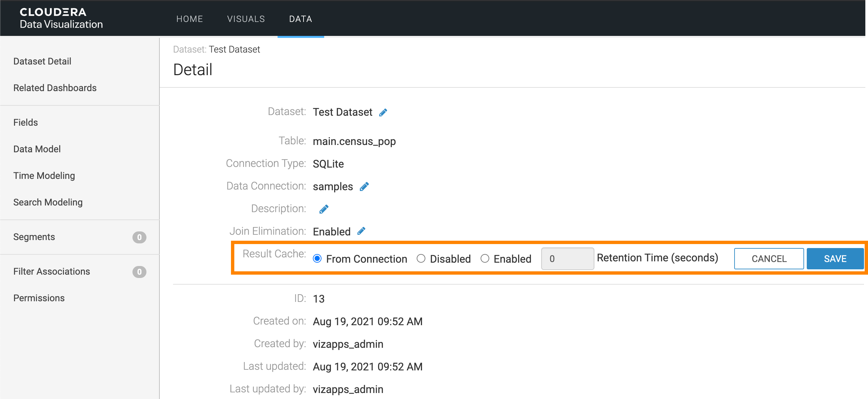View the Segments list
Image resolution: width=868 pixels, height=399 pixels.
tap(34, 237)
